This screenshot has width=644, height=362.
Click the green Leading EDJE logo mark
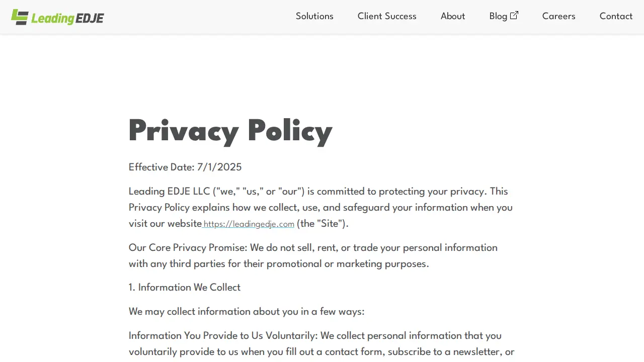click(20, 17)
